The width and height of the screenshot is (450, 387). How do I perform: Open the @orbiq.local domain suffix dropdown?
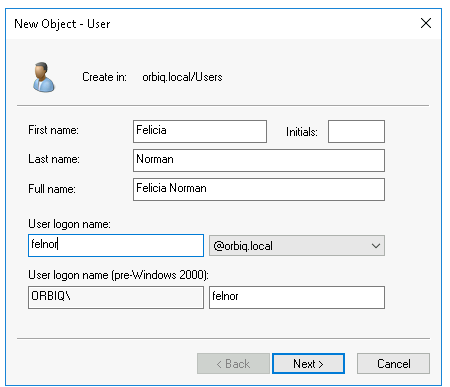(x=297, y=246)
